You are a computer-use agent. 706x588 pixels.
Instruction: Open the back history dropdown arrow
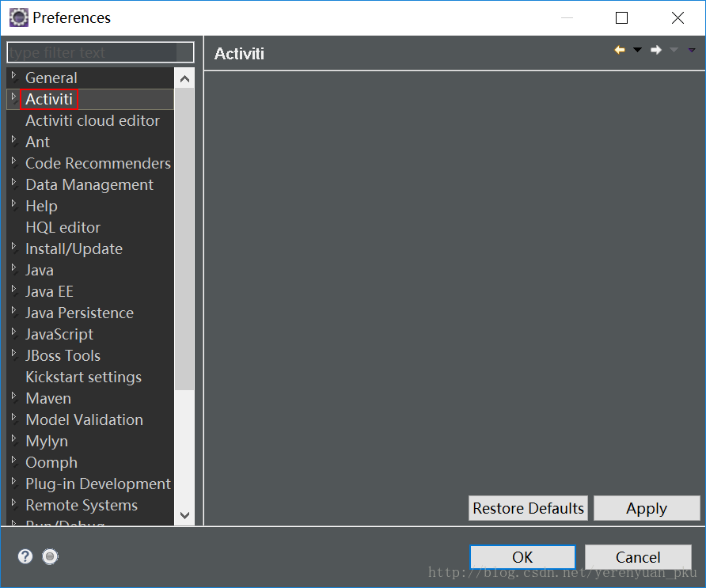coord(638,50)
